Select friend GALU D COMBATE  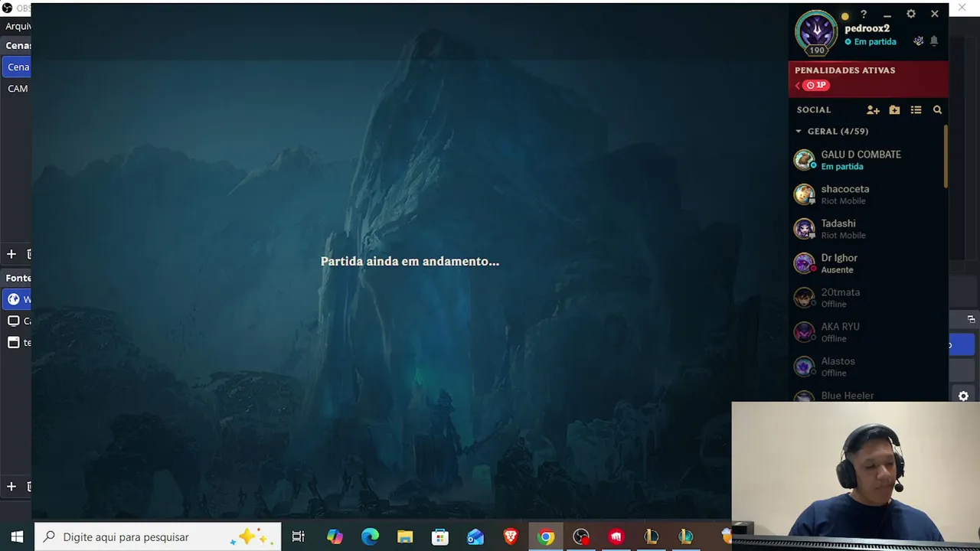tap(867, 160)
